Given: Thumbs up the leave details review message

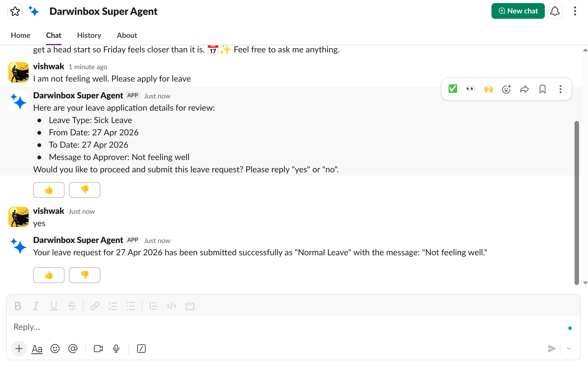Looking at the screenshot, I should [49, 190].
